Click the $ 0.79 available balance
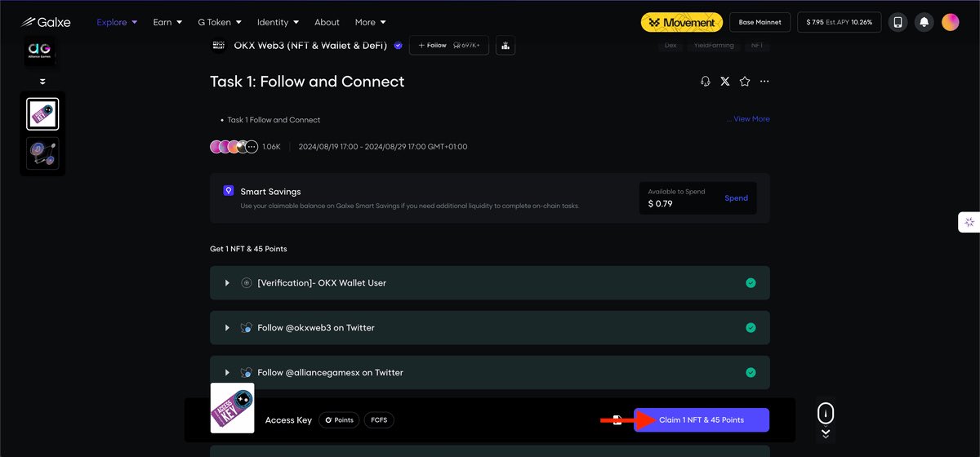Viewport: 980px width, 457px height. point(661,203)
